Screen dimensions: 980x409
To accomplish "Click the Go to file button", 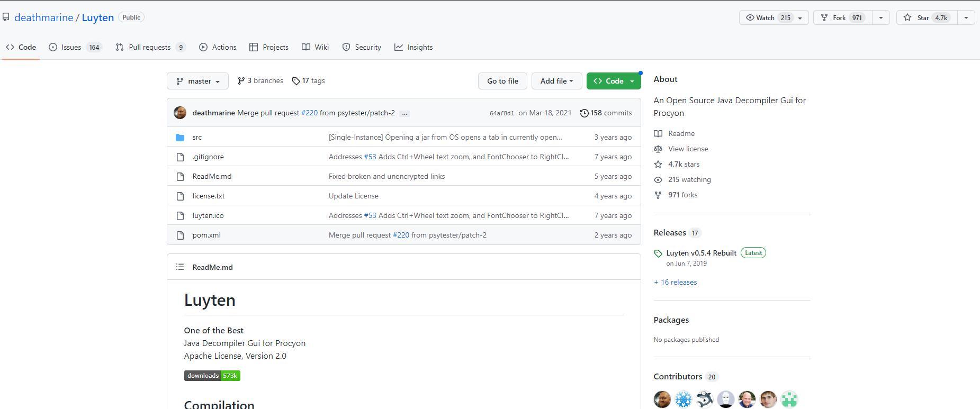I will tap(502, 81).
